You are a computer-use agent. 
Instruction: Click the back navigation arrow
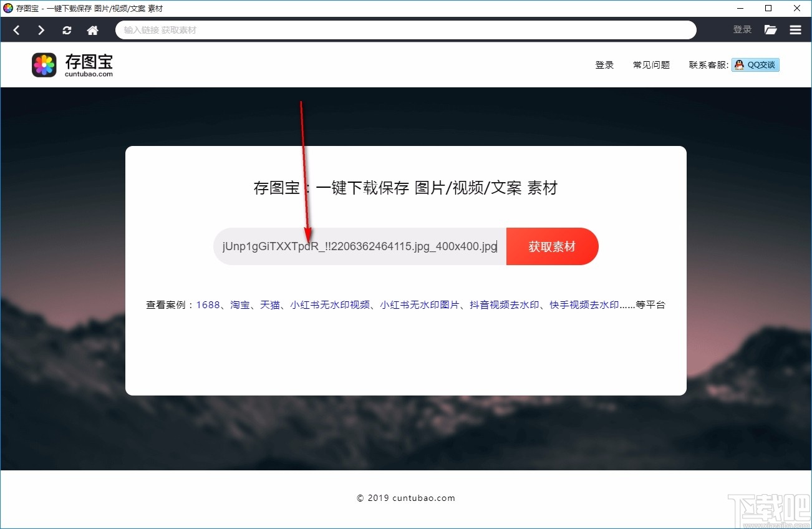click(16, 29)
